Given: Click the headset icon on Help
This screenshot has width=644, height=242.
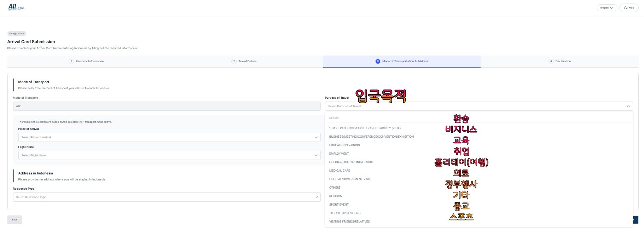Looking at the screenshot, I should (x=625, y=8).
